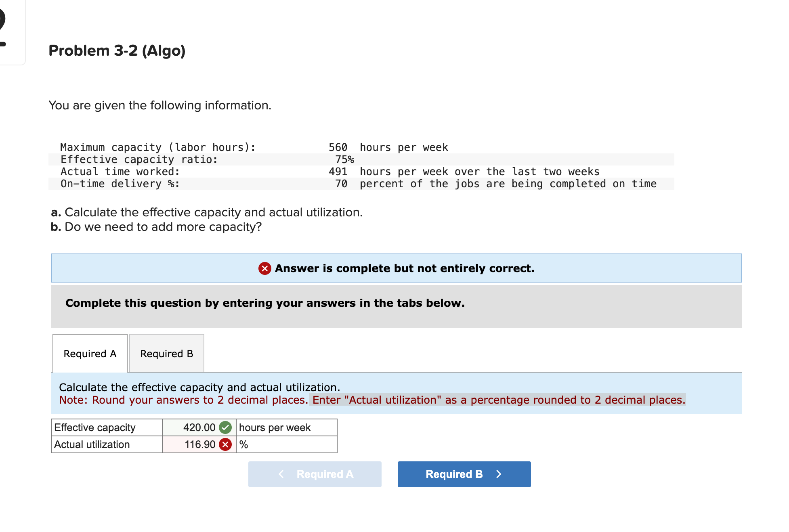Click the left chevron on Required A button

[281, 474]
